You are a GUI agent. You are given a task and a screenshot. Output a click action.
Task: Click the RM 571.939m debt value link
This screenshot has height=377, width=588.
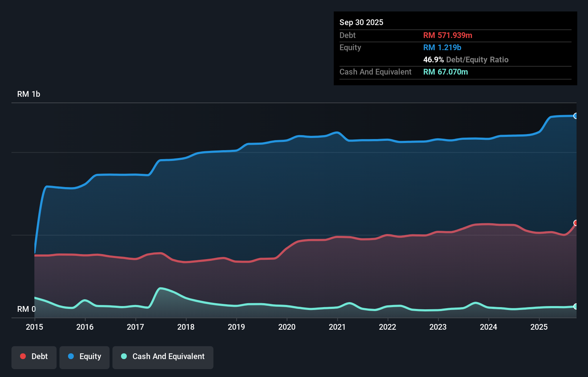[x=448, y=35]
